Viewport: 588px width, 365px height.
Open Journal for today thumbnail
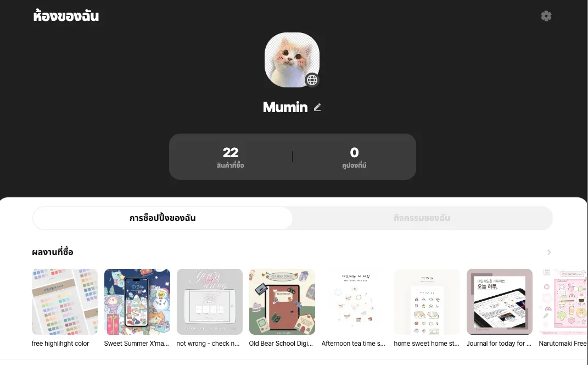pyautogui.click(x=500, y=302)
